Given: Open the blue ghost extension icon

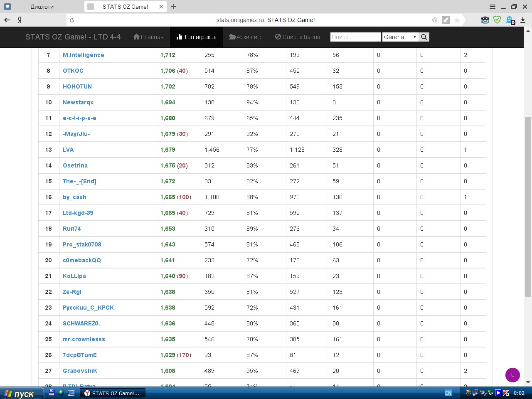Looking at the screenshot, I should pos(510,20).
